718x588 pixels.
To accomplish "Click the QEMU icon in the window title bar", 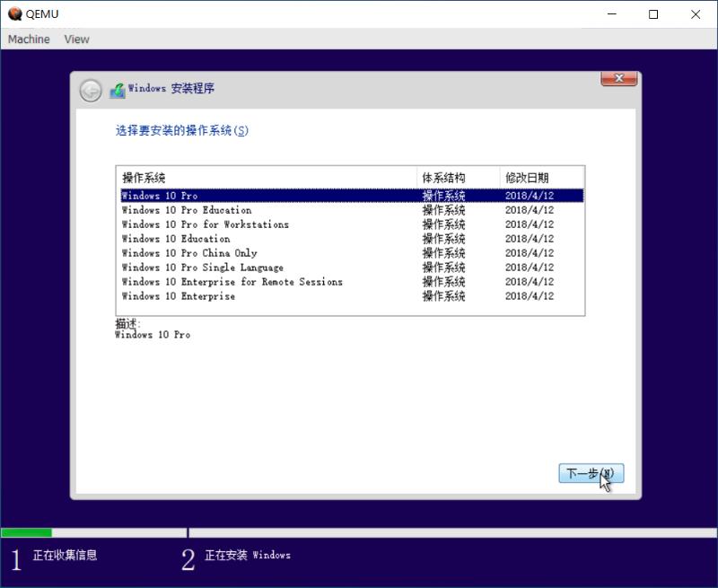I will pos(15,13).
